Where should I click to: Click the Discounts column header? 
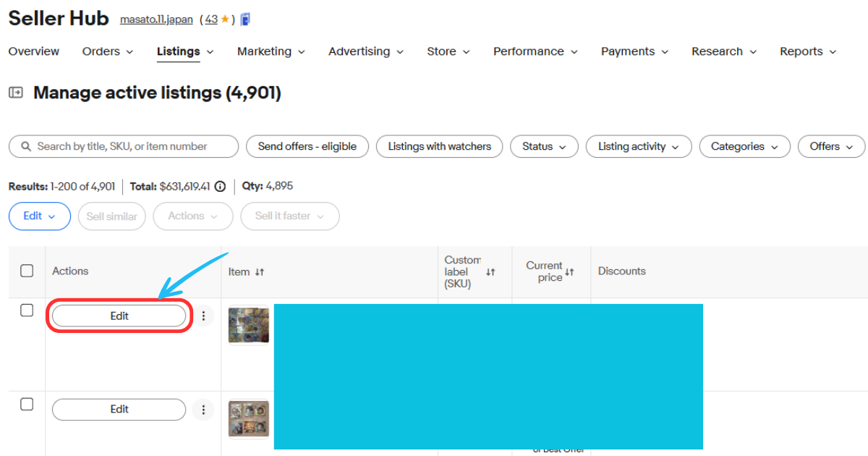click(622, 271)
